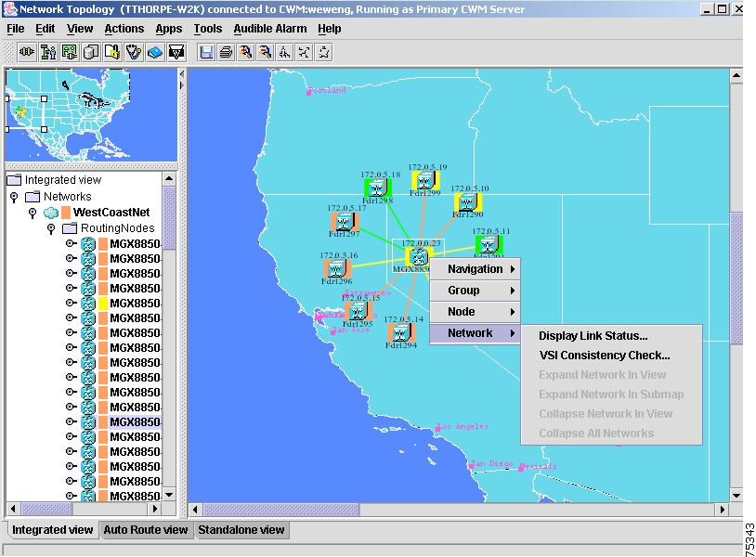Expand the highlighted MGX8850 tree row
756x557 pixels.
pyautogui.click(x=71, y=421)
